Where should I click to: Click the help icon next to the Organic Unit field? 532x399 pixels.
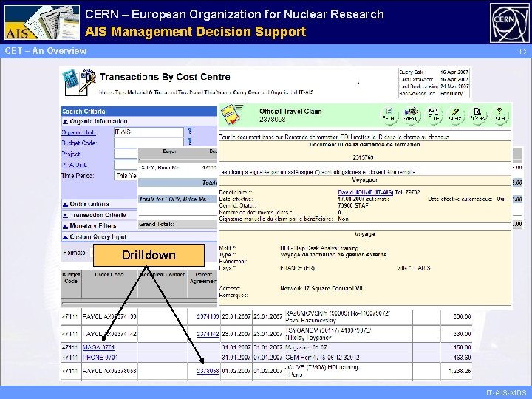pos(190,131)
